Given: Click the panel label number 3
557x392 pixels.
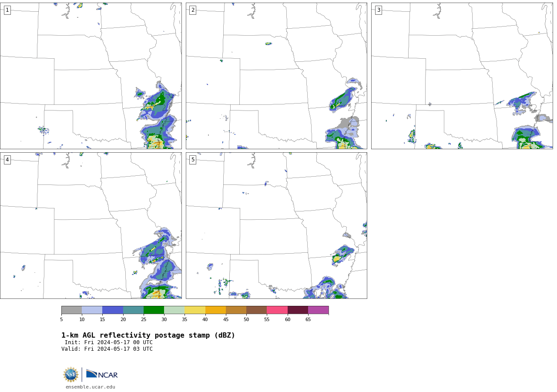Looking at the screenshot, I should click(378, 10).
